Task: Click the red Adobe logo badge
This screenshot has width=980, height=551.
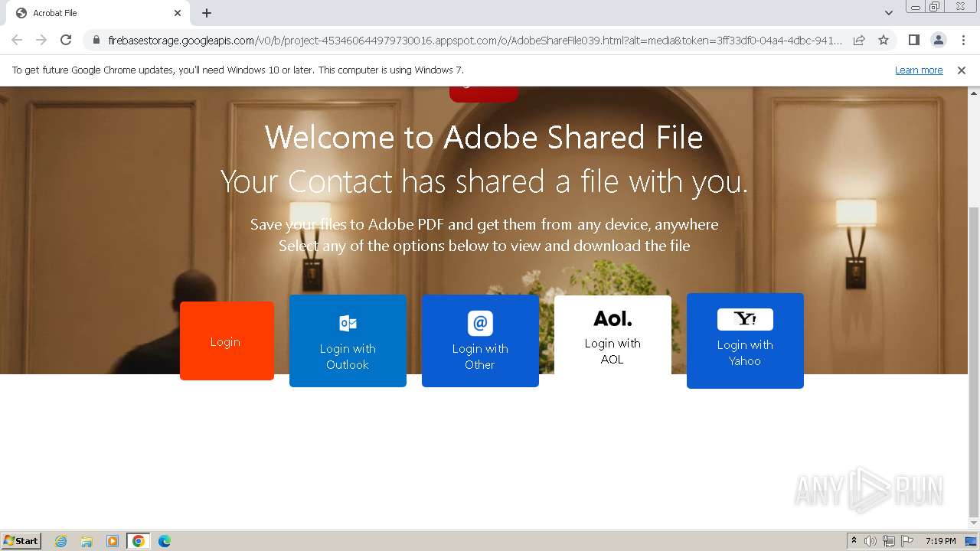Action: click(484, 94)
